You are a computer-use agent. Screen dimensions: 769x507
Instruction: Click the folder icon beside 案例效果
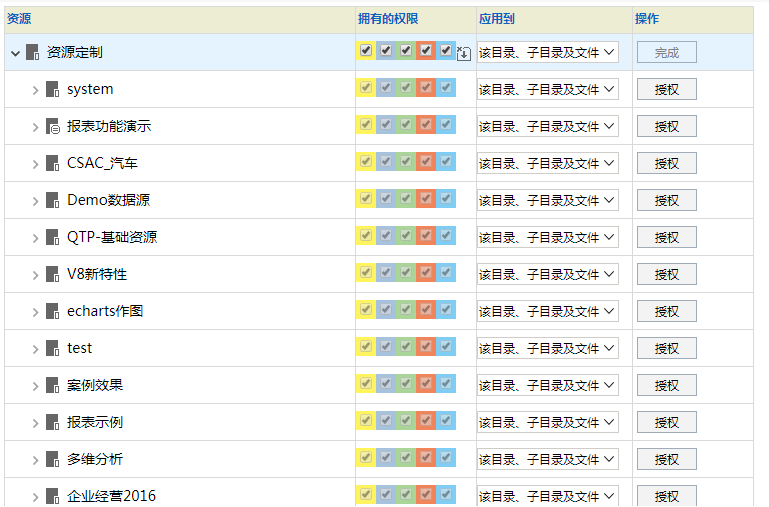point(52,385)
